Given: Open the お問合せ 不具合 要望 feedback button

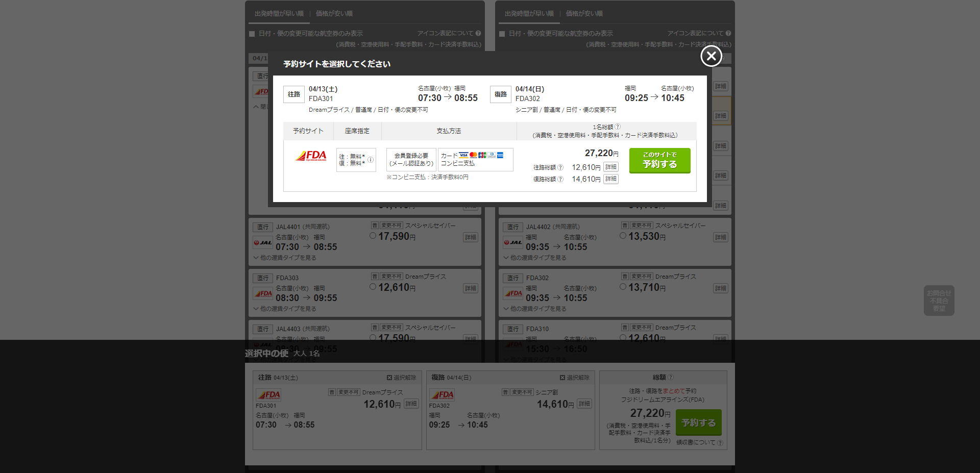Looking at the screenshot, I should [939, 301].
